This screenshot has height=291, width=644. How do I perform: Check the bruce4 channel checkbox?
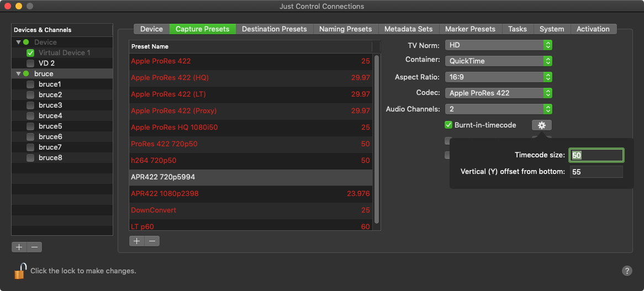tap(30, 116)
